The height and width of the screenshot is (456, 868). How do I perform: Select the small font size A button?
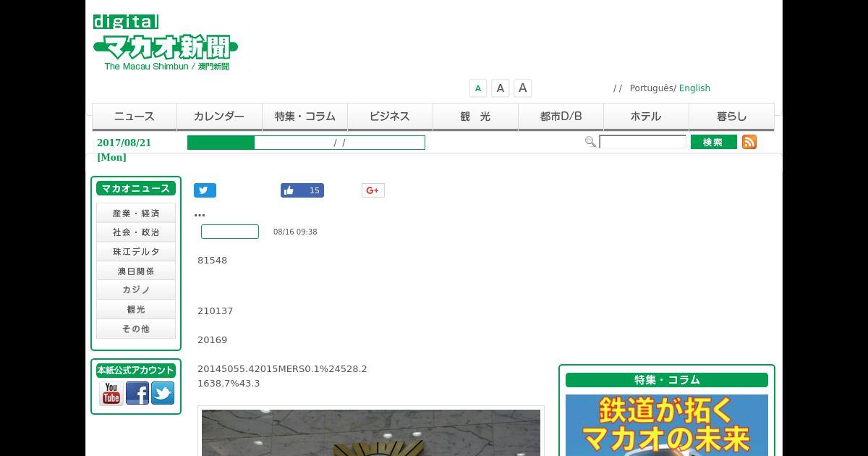click(477, 88)
